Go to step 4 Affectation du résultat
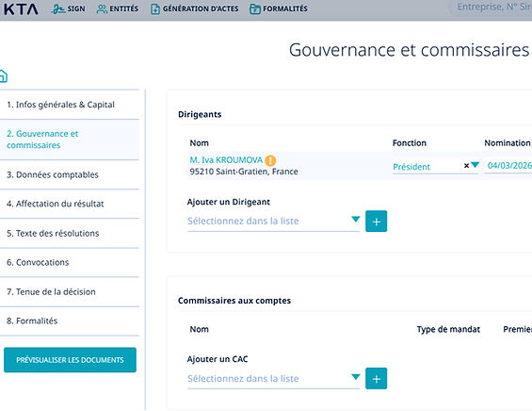 [x=70, y=204]
